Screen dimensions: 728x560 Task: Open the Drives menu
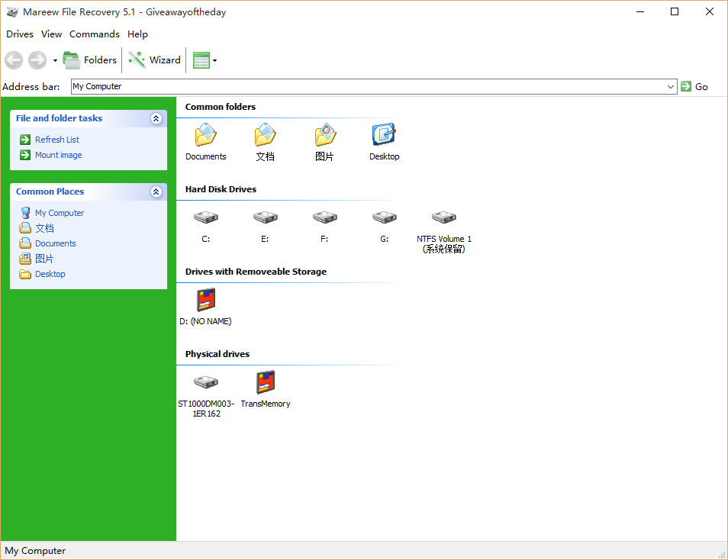[x=19, y=34]
